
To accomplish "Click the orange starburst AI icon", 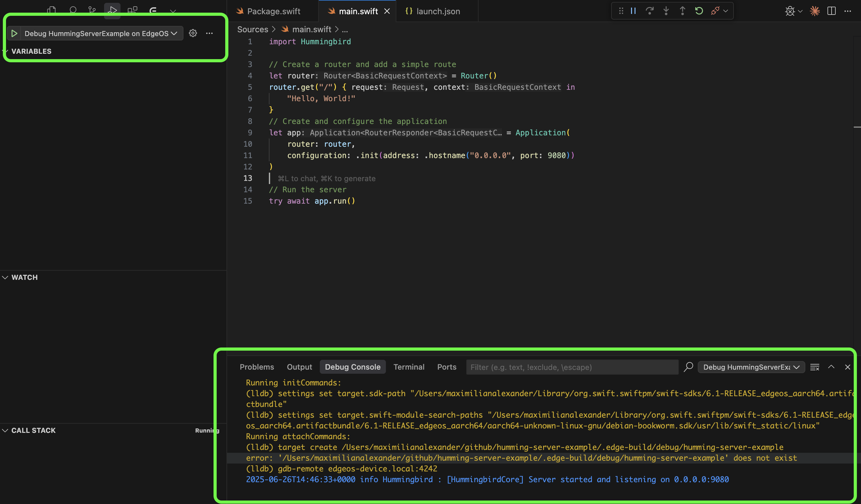I will pyautogui.click(x=815, y=11).
